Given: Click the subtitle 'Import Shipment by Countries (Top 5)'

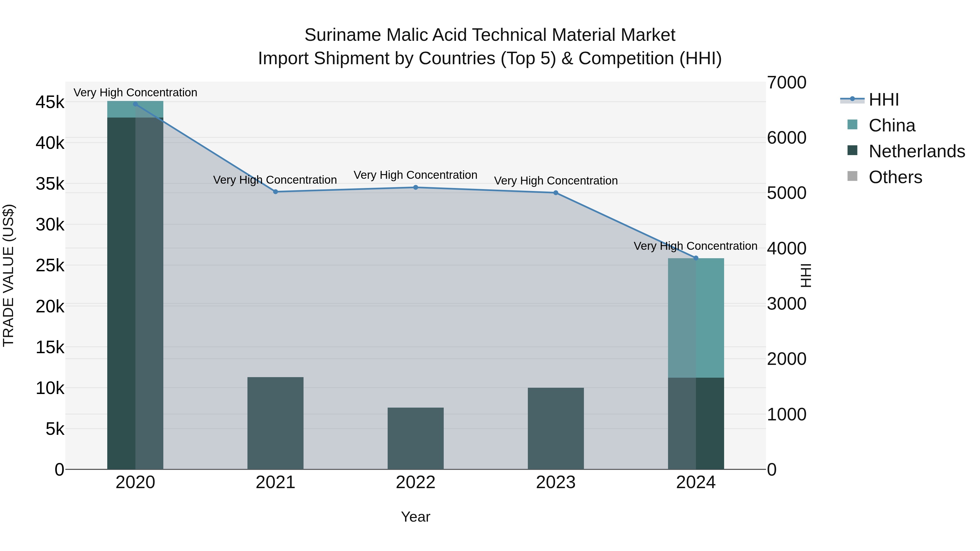Looking at the screenshot, I should [407, 59].
